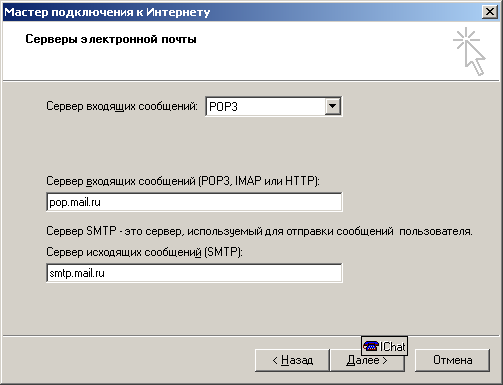Click the word Интернету in the title
The height and width of the screenshot is (385, 503).
pyautogui.click(x=178, y=12)
